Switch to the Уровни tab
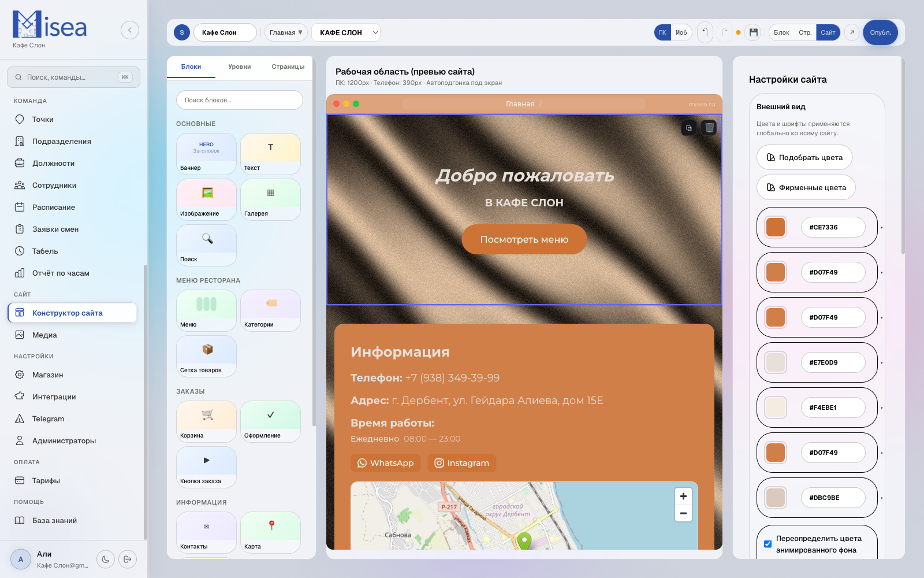 [239, 66]
